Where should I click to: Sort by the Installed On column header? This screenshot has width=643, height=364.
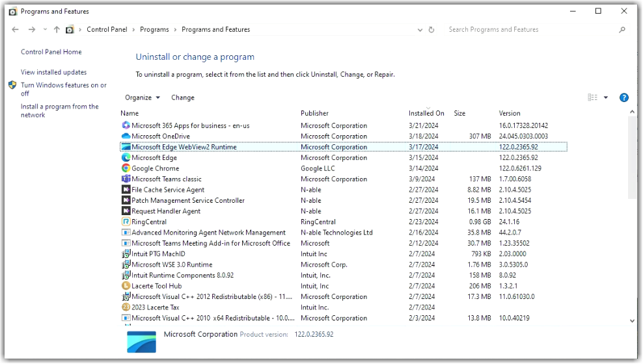(426, 113)
